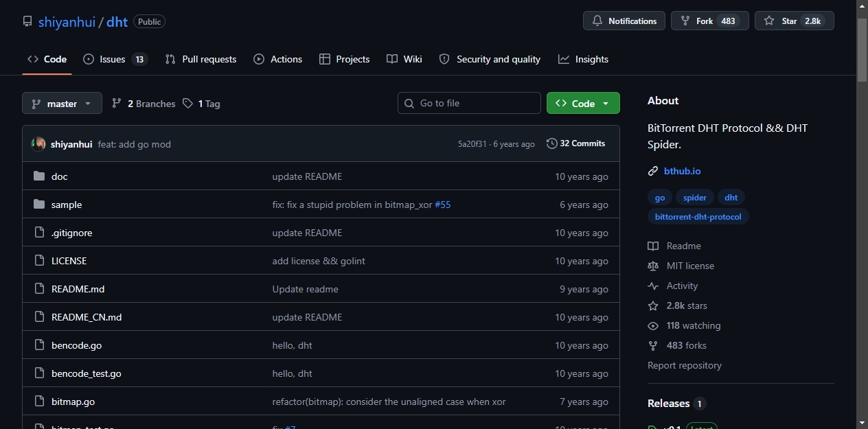Click the history clock icon beside 32 Commits
868x429 pixels.
(552, 143)
